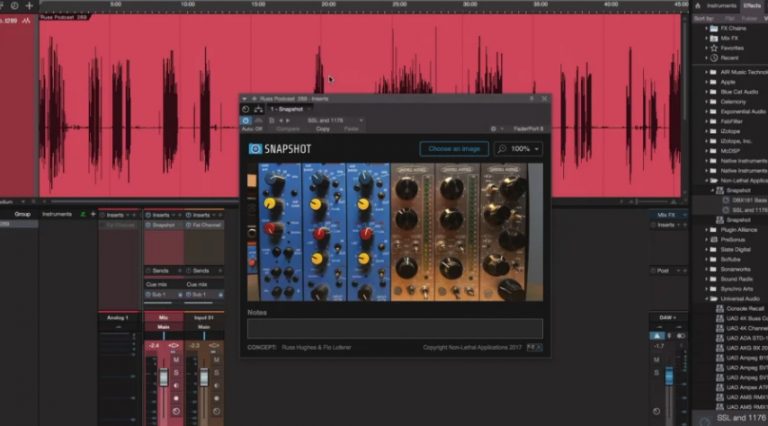Open the Instruments tab in mixer panel
This screenshot has height=426, width=768.
point(57,214)
